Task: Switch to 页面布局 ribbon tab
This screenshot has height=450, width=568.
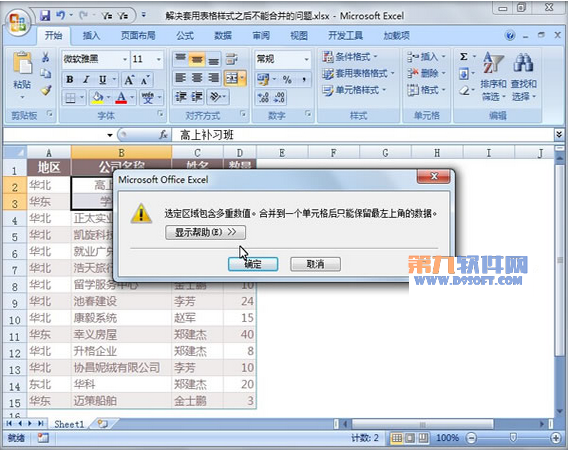Action: click(x=138, y=36)
